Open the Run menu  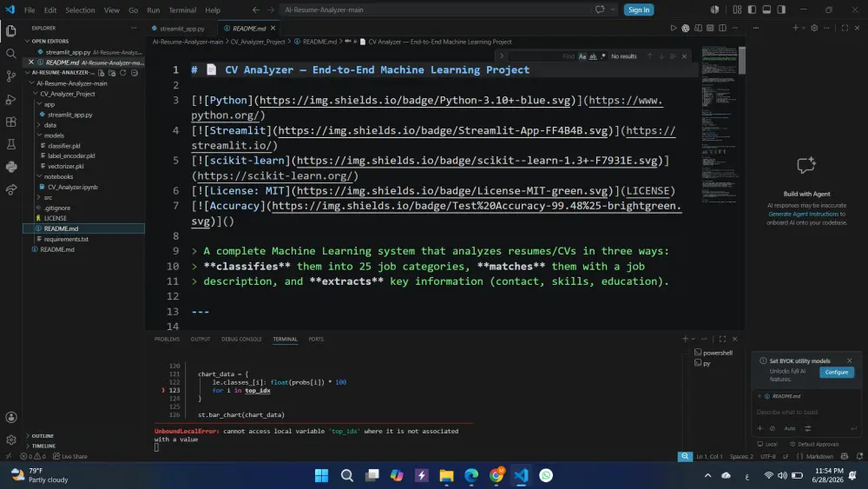point(153,10)
